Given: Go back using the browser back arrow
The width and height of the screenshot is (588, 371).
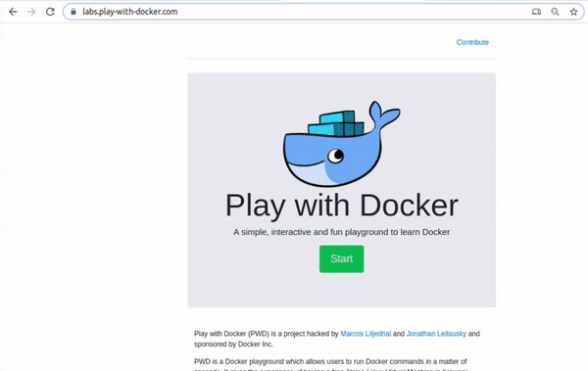Looking at the screenshot, I should 13,12.
